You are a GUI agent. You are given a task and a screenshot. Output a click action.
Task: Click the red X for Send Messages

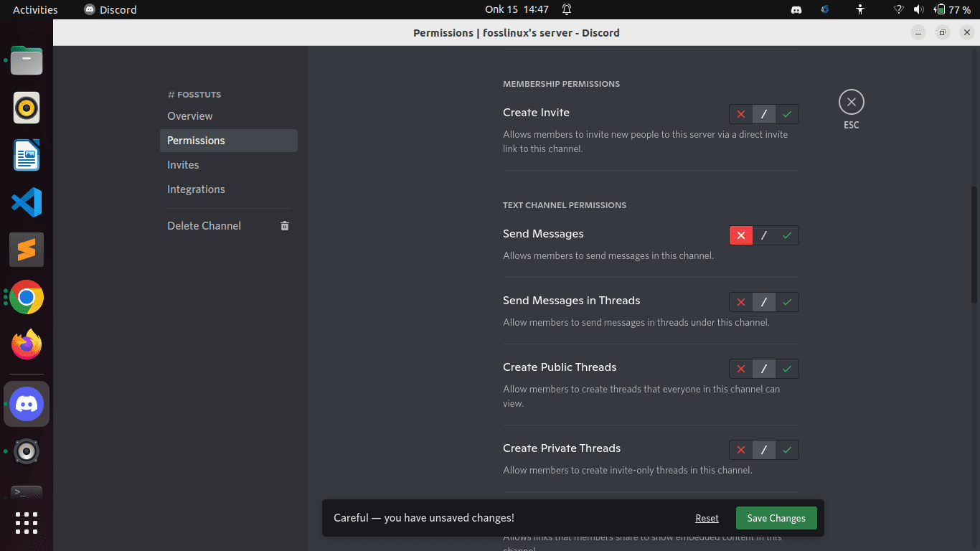(741, 235)
